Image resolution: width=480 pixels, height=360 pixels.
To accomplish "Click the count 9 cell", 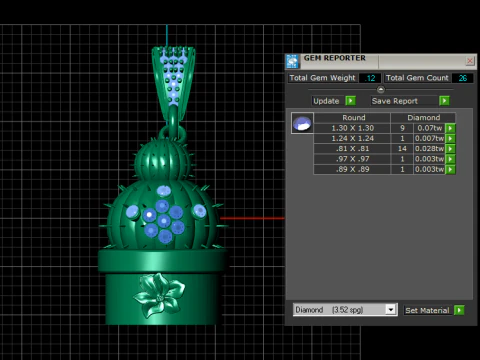I will (402, 128).
